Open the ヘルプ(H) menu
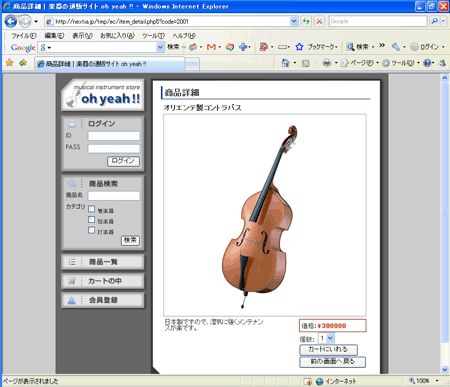Image resolution: width=450 pixels, height=387 pixels. pos(184,35)
